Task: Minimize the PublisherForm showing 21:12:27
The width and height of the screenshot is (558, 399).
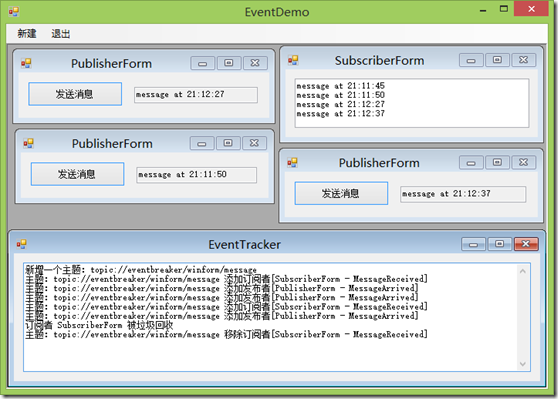Action: (202, 63)
